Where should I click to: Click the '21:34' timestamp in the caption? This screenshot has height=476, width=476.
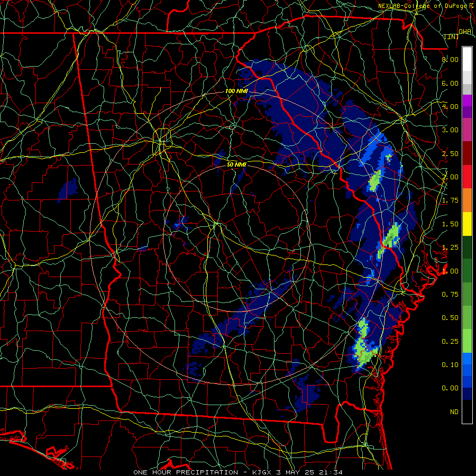click(331, 472)
